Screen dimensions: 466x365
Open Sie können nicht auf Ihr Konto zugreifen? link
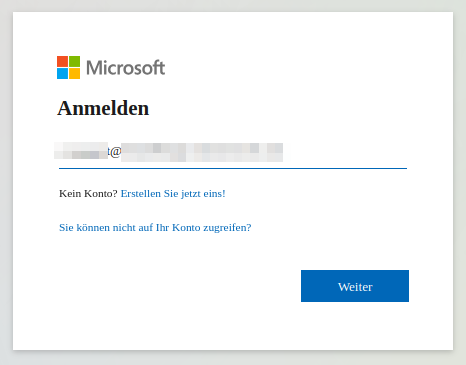click(x=155, y=227)
